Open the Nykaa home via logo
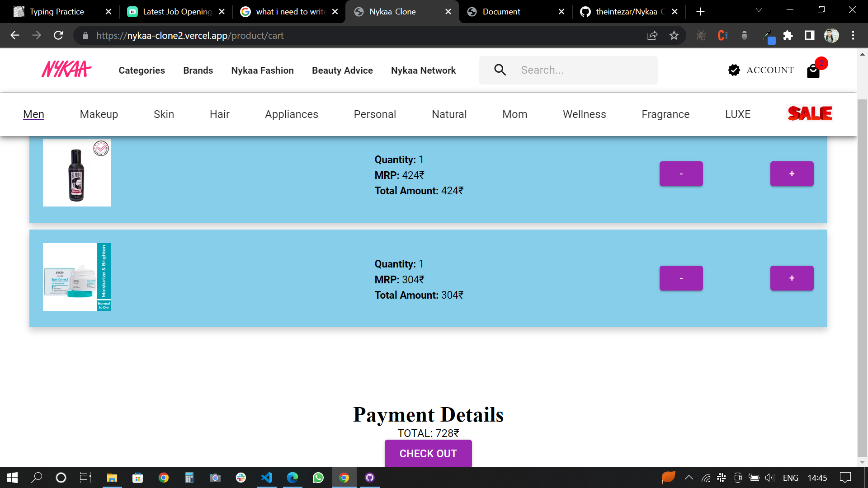The image size is (868, 488). [x=66, y=69]
